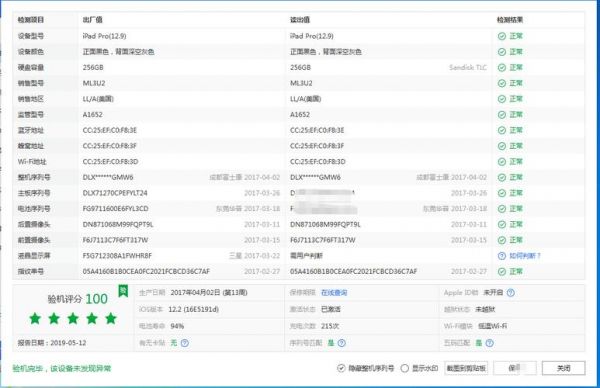Click the 电池寿命 94% value
This screenshot has height=388, width=600.
click(177, 326)
